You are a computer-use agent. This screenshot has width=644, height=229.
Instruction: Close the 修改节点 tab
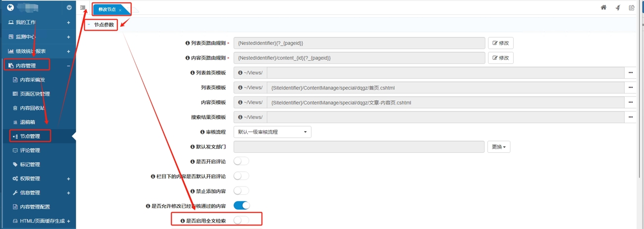(120, 10)
